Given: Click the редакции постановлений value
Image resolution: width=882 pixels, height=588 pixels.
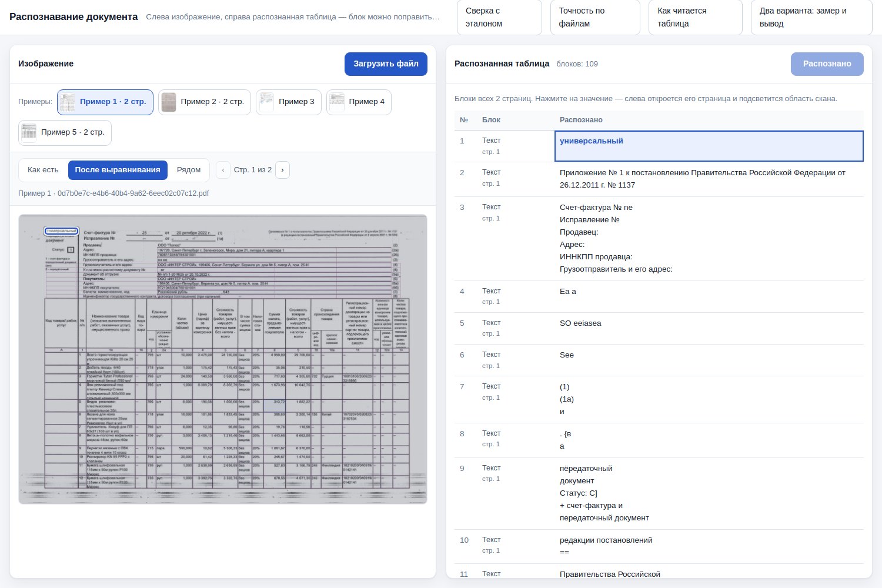Looking at the screenshot, I should [x=709, y=546].
